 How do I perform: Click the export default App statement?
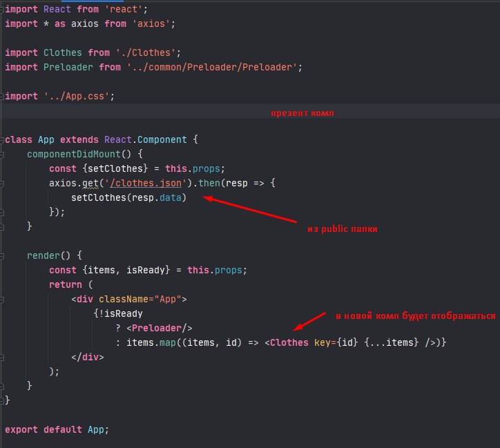click(x=57, y=429)
